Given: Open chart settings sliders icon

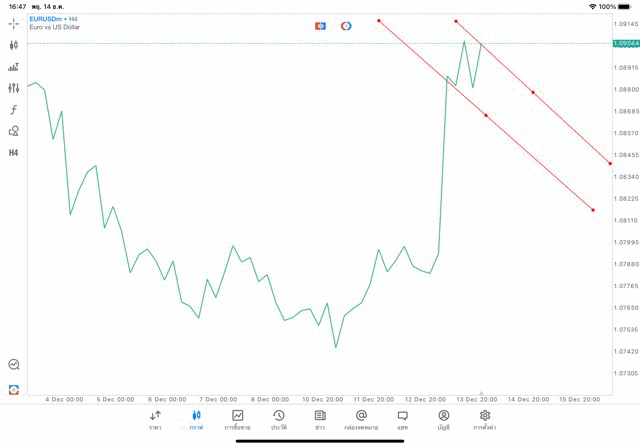Looking at the screenshot, I should [13, 88].
